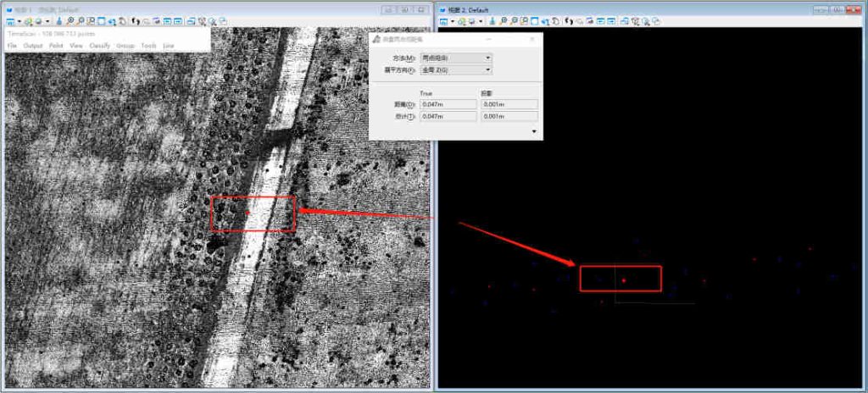
Task: Minimize the View 1 window
Action: (390, 9)
